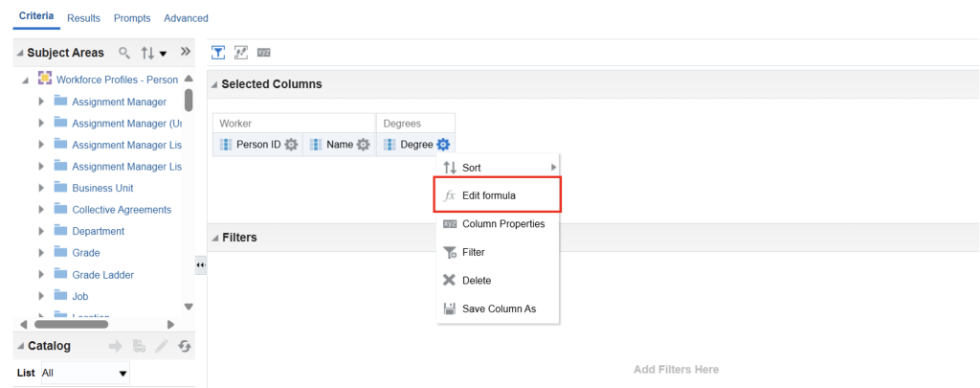Select the Department folder in the tree
The width and height of the screenshot is (980, 388).
point(98,231)
